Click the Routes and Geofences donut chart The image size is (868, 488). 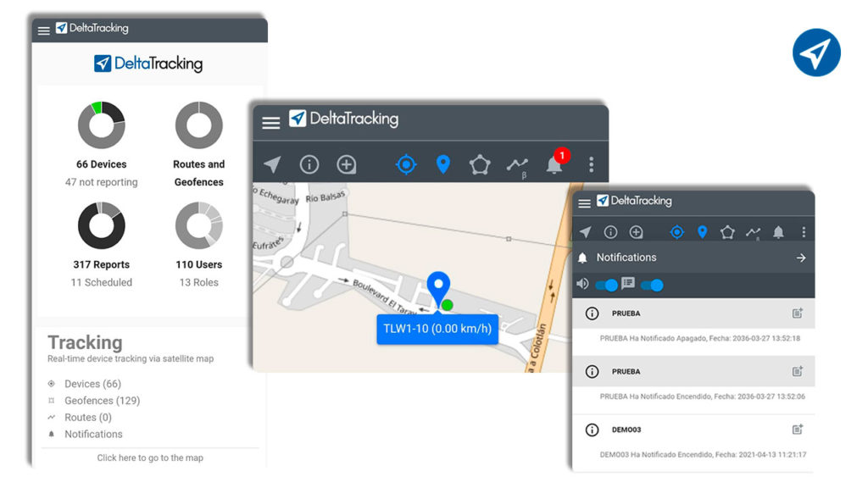tap(198, 125)
